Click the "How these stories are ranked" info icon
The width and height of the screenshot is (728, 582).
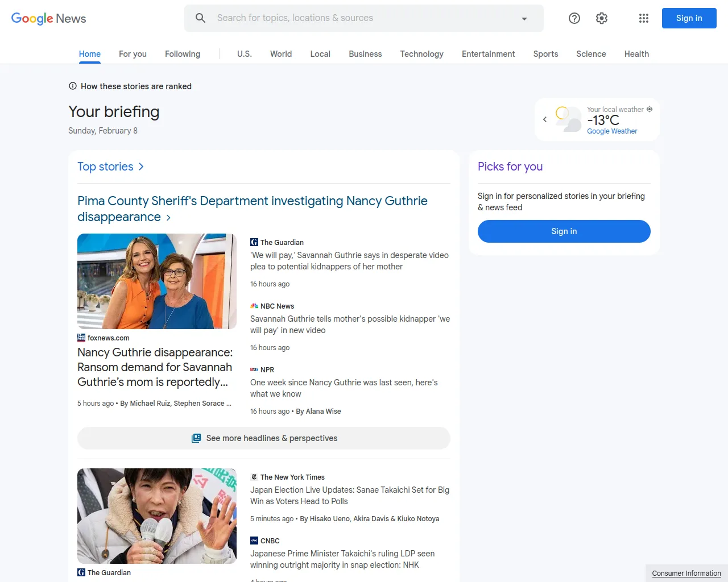pyautogui.click(x=72, y=86)
